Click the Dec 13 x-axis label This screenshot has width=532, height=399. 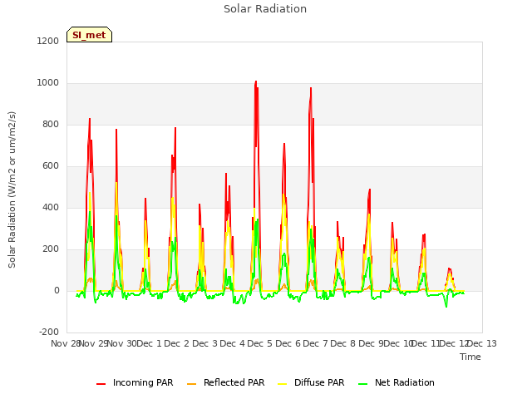tap(482, 343)
